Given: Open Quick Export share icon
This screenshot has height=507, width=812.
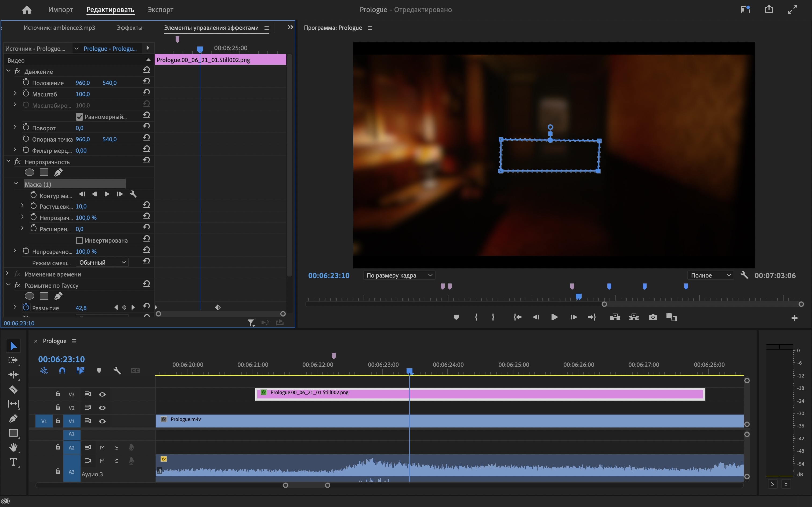Looking at the screenshot, I should [769, 9].
